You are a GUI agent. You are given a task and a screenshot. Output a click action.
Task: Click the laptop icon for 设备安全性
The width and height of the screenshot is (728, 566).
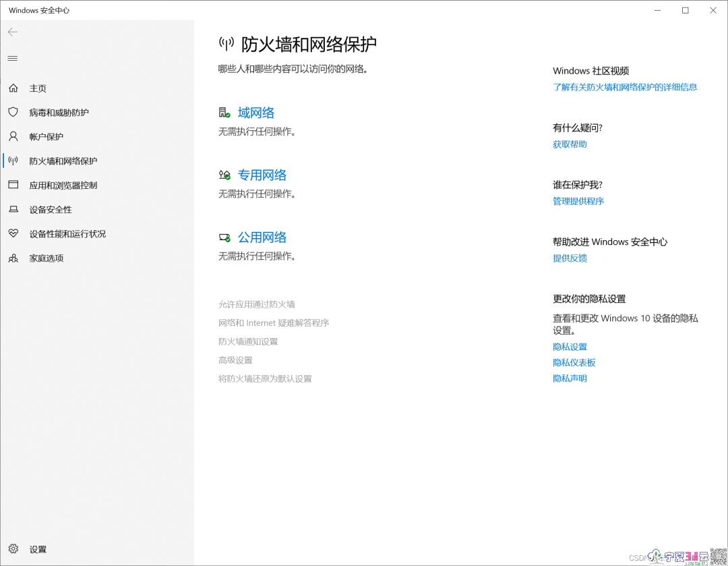tap(13, 209)
